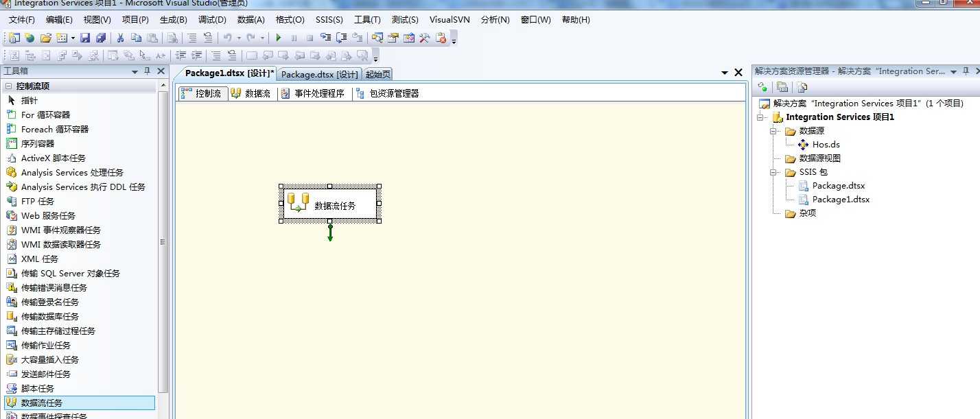Collapse the SSIS 包 folder node
The width and height of the screenshot is (980, 419).
[774, 172]
